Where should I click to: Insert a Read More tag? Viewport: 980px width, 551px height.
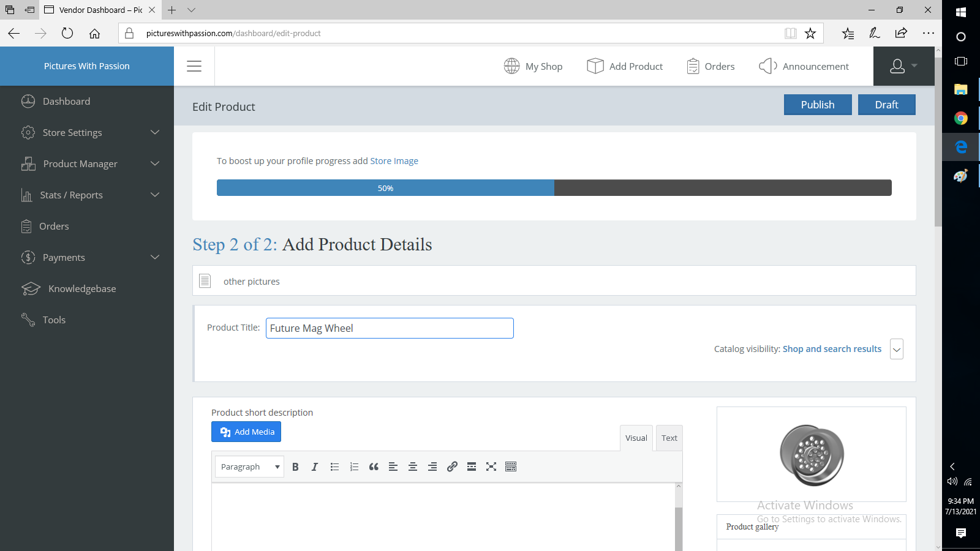pos(472,467)
